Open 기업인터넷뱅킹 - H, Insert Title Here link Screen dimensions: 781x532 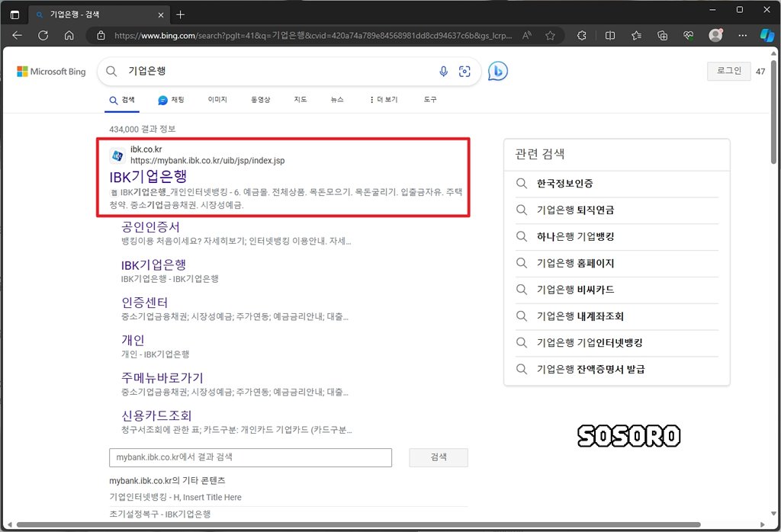(x=175, y=497)
